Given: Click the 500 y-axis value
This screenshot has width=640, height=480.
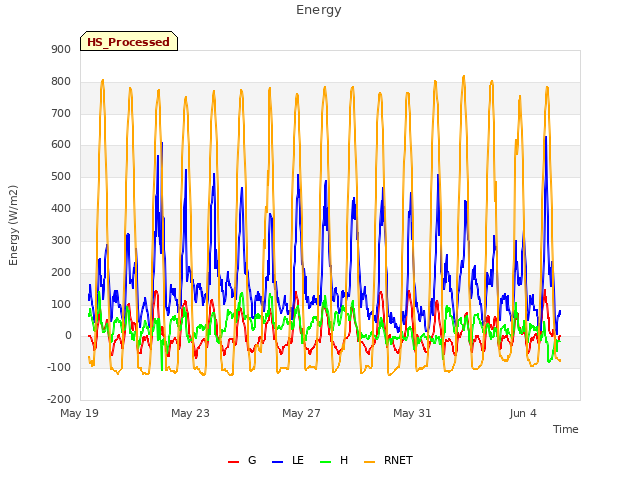Looking at the screenshot, I should pos(61,177).
